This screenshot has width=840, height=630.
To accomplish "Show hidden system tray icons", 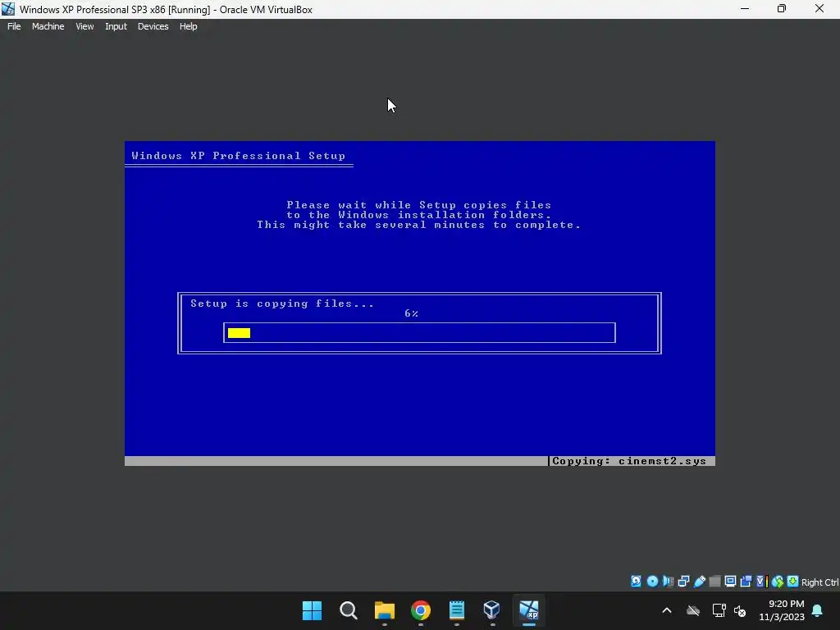I will coord(666,610).
